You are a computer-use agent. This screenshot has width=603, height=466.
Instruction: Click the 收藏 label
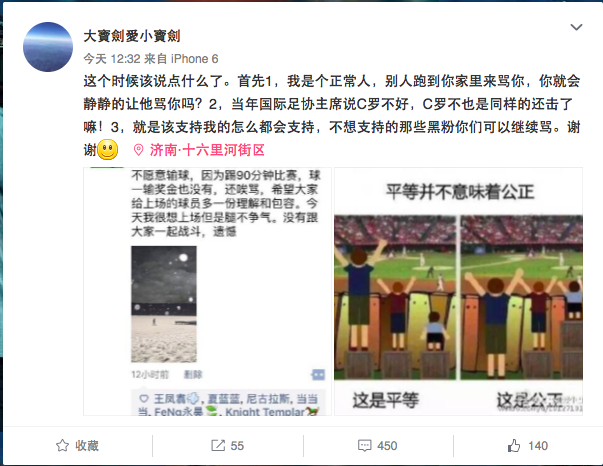tap(87, 446)
